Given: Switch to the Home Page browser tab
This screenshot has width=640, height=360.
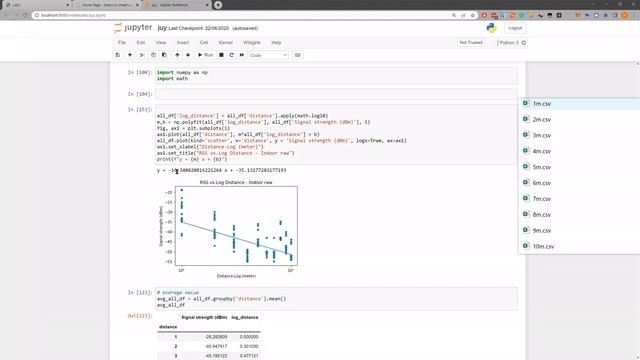Looking at the screenshot, I should tap(106, 5).
